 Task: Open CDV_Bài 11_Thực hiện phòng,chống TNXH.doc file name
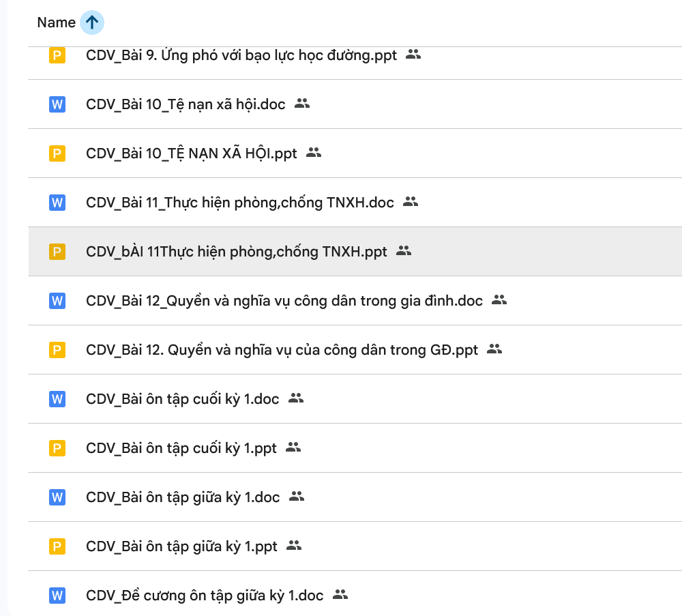[239, 203]
